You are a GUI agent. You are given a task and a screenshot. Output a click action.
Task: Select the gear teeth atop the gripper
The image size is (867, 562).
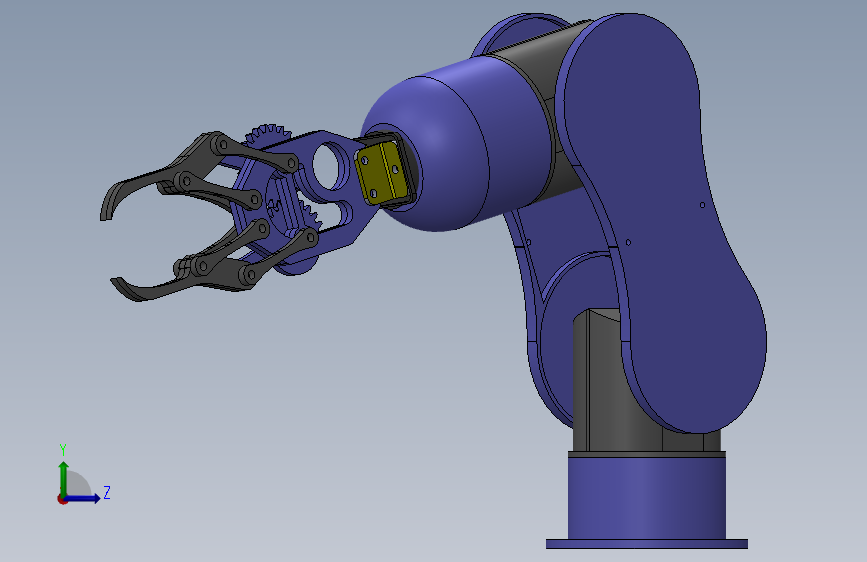[268, 133]
